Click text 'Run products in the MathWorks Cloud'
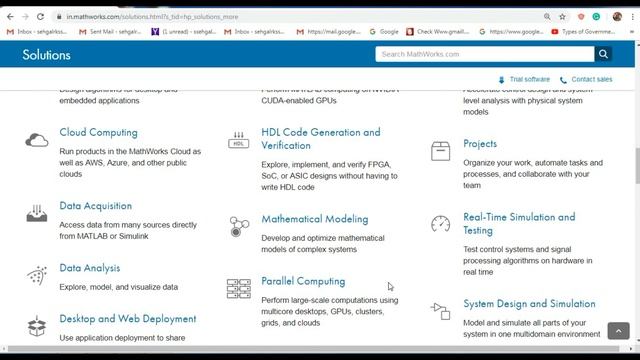The width and height of the screenshot is (640, 360). [x=130, y=151]
